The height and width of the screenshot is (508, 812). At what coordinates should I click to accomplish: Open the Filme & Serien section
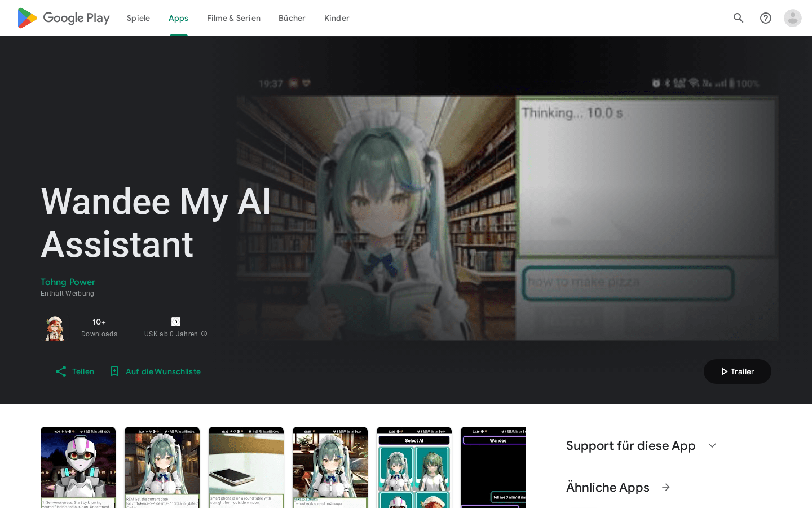[233, 17]
